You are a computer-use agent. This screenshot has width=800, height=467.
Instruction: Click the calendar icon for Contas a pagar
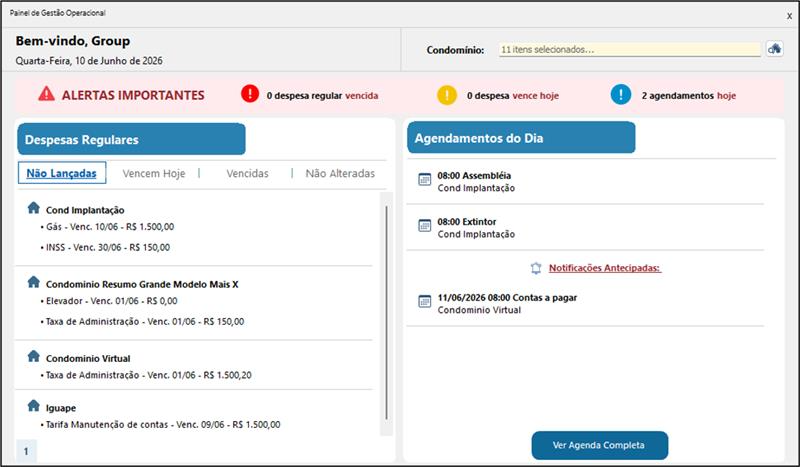(424, 301)
